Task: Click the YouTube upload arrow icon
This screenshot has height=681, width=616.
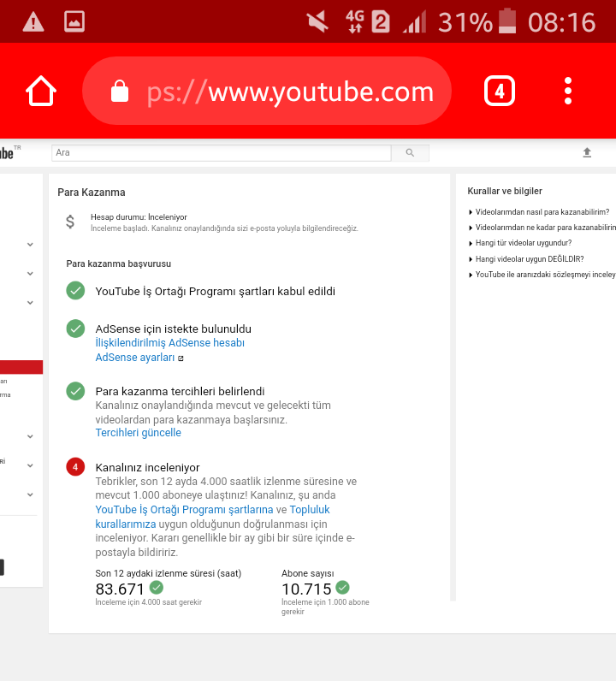Action: click(x=587, y=152)
